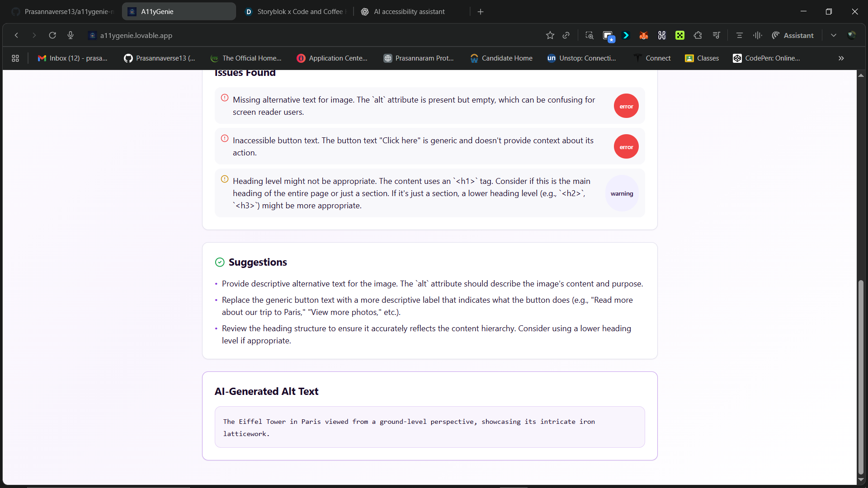Open the CodePen: Online bookmark

coord(767,58)
